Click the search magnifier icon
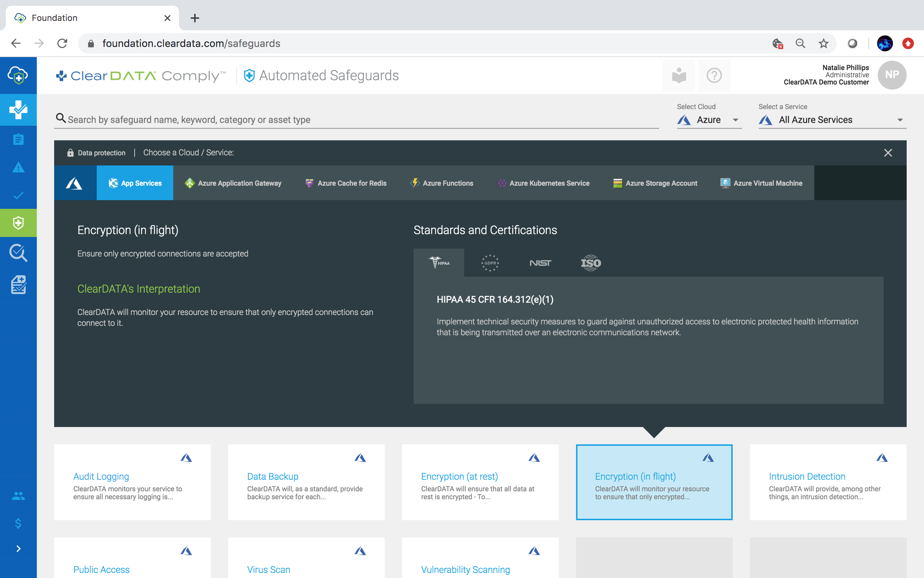Image resolution: width=924 pixels, height=578 pixels. tap(61, 118)
